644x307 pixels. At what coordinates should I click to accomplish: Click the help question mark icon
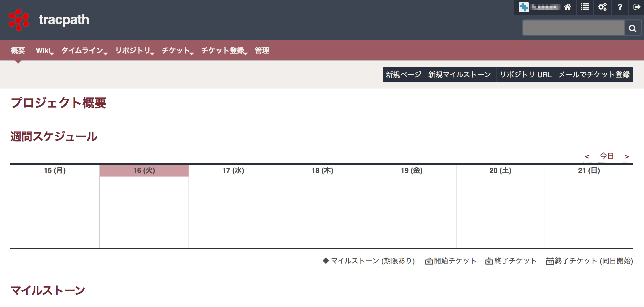pyautogui.click(x=620, y=7)
